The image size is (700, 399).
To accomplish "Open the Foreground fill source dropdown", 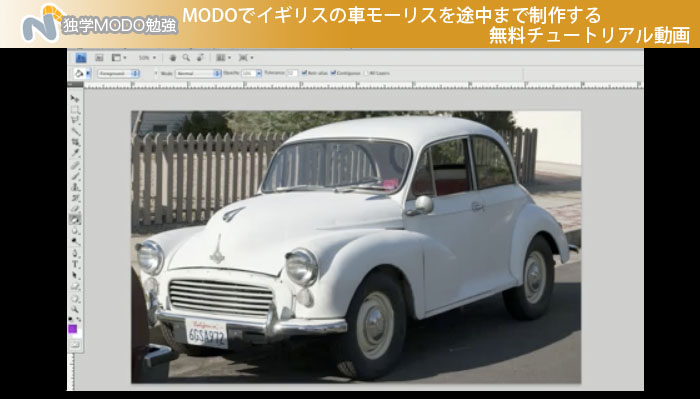I will pyautogui.click(x=118, y=73).
